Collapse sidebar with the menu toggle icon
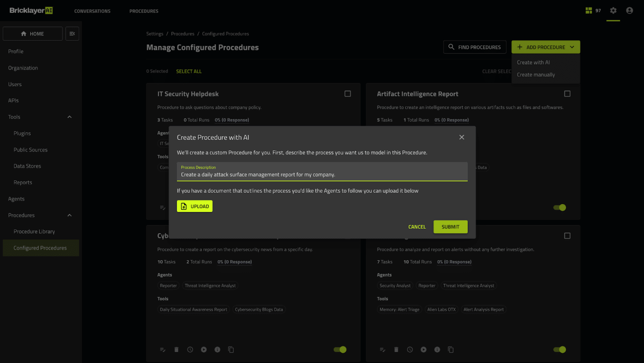Viewport: 644px width, 363px height. tap(72, 34)
